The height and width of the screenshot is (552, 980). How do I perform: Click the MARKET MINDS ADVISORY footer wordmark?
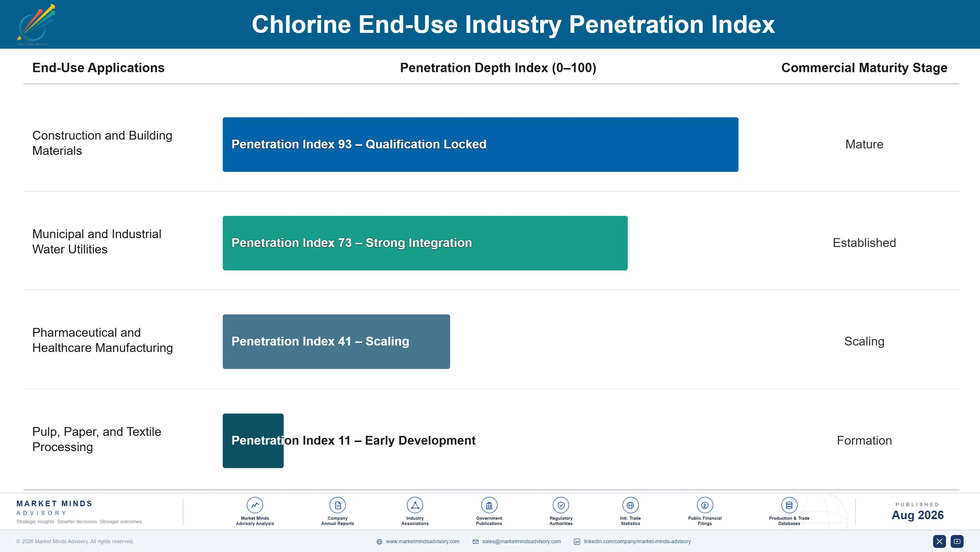pyautogui.click(x=55, y=508)
